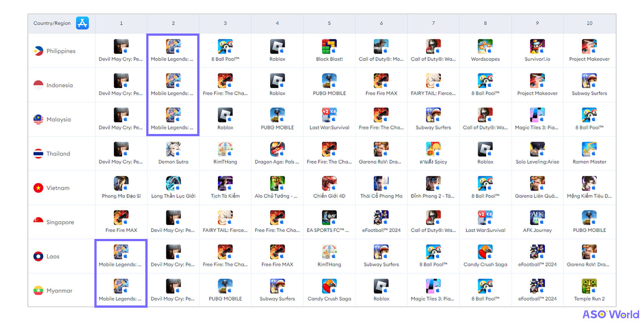Screen dimensions: 644x322
Task: Click Garena RoV icon in Thailand row
Action: coord(381,149)
